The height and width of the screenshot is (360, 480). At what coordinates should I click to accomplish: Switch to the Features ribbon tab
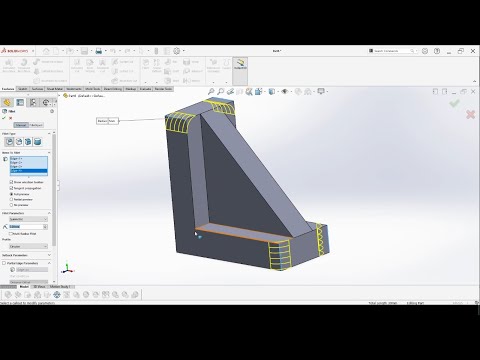[x=8, y=89]
